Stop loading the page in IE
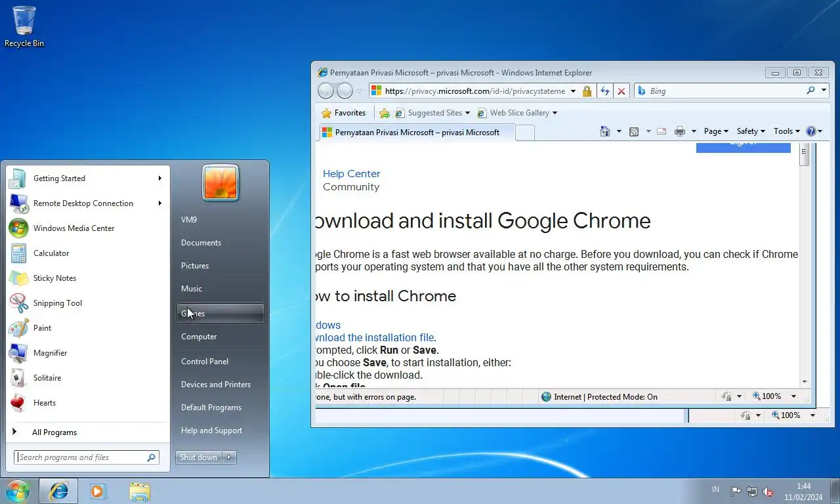The width and height of the screenshot is (840, 504). 621,91
